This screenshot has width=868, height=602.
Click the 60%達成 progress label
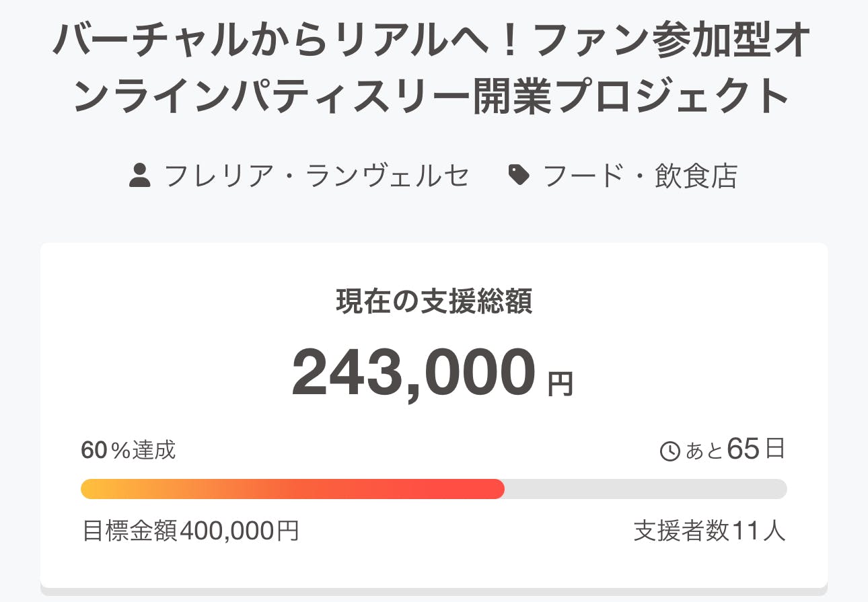pos(129,450)
